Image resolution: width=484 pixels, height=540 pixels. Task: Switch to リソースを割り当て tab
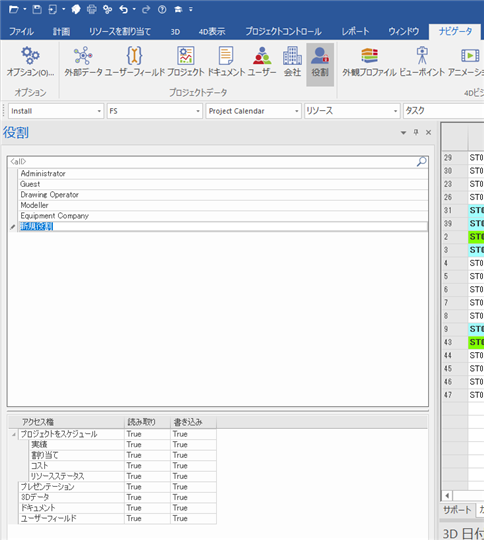click(x=120, y=32)
